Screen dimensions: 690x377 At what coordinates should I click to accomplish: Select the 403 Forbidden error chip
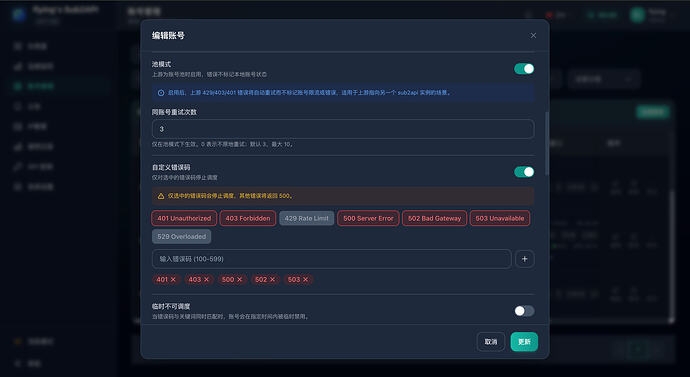[248, 218]
